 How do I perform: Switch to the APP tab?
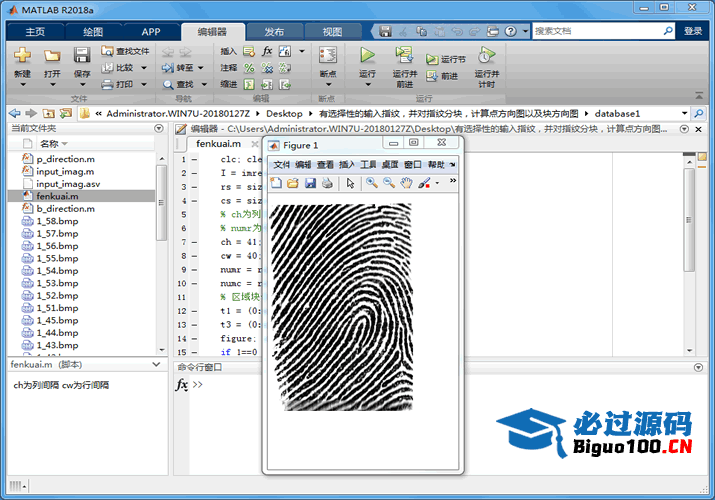(x=151, y=31)
